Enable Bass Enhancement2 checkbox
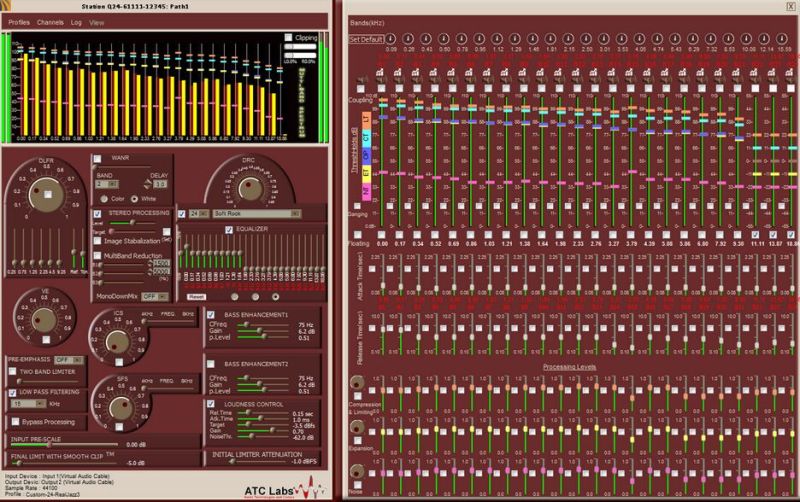This screenshot has width=800, height=502. (x=213, y=365)
